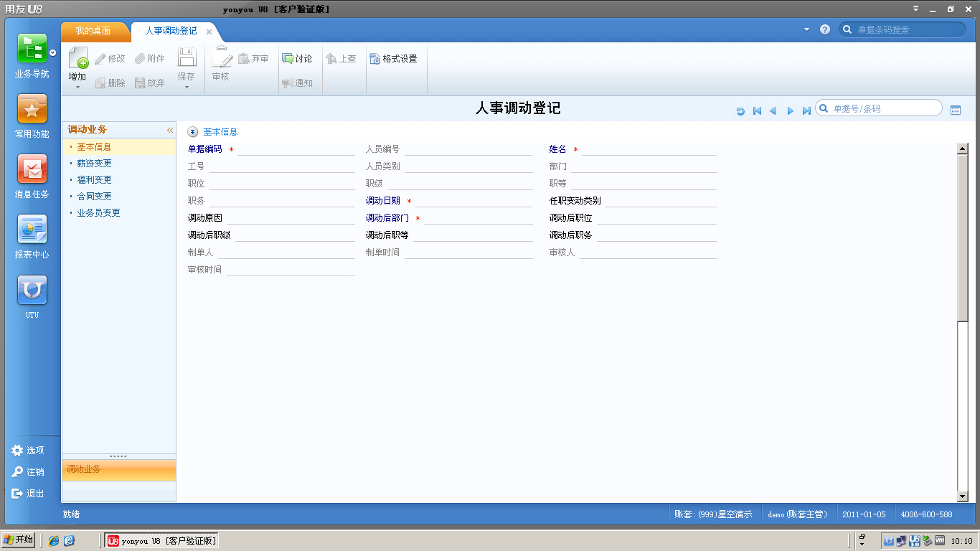Click the refresh record icon
The width and height of the screenshot is (980, 551).
pos(740,111)
